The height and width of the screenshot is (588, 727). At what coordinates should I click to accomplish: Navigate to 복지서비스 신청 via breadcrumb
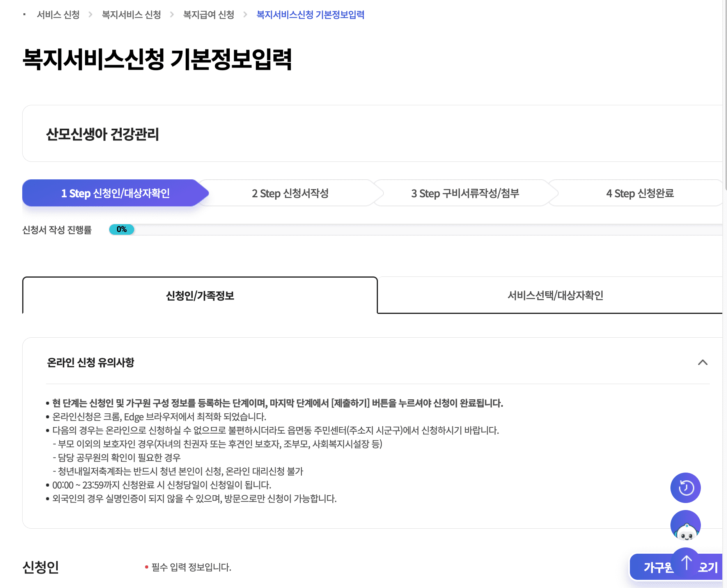(x=131, y=15)
